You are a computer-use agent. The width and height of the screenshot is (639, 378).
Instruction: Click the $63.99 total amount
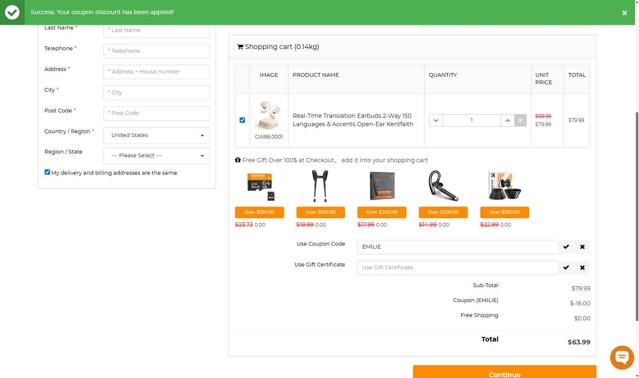tap(579, 342)
